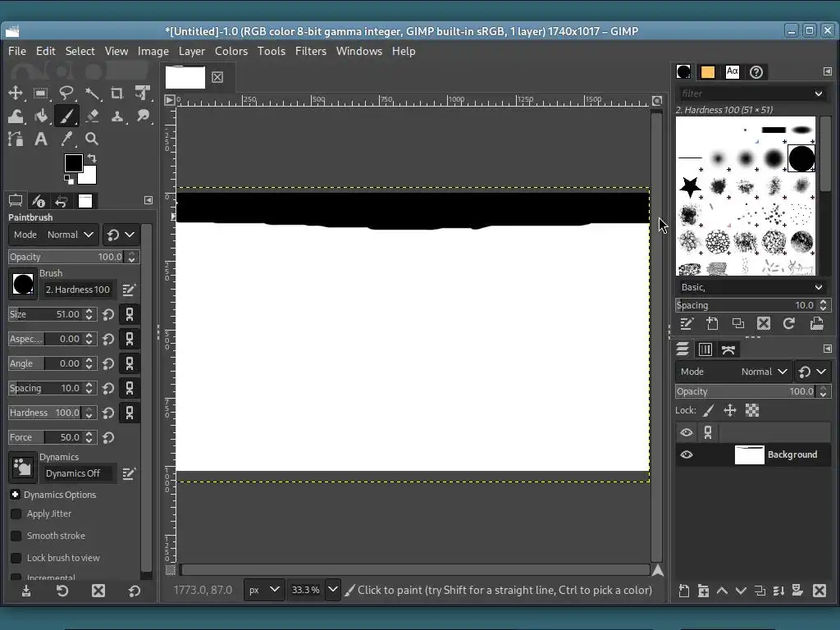
Task: Enable Apply Jitter checkbox
Action: (x=16, y=514)
